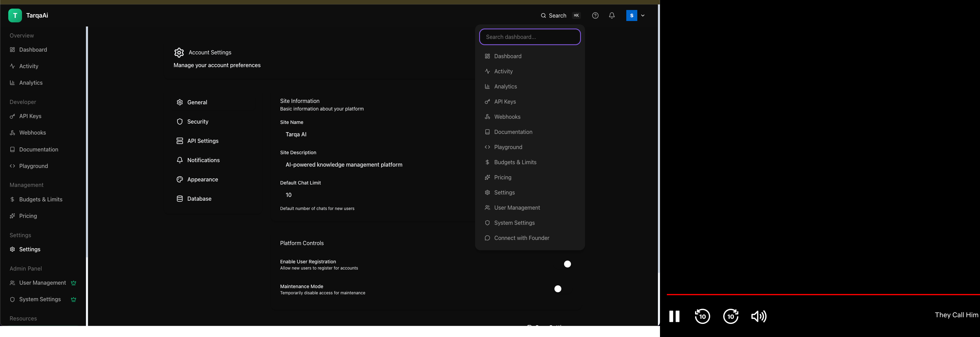The height and width of the screenshot is (337, 980).
Task: Select the Appearance settings tab
Action: click(x=214, y=180)
